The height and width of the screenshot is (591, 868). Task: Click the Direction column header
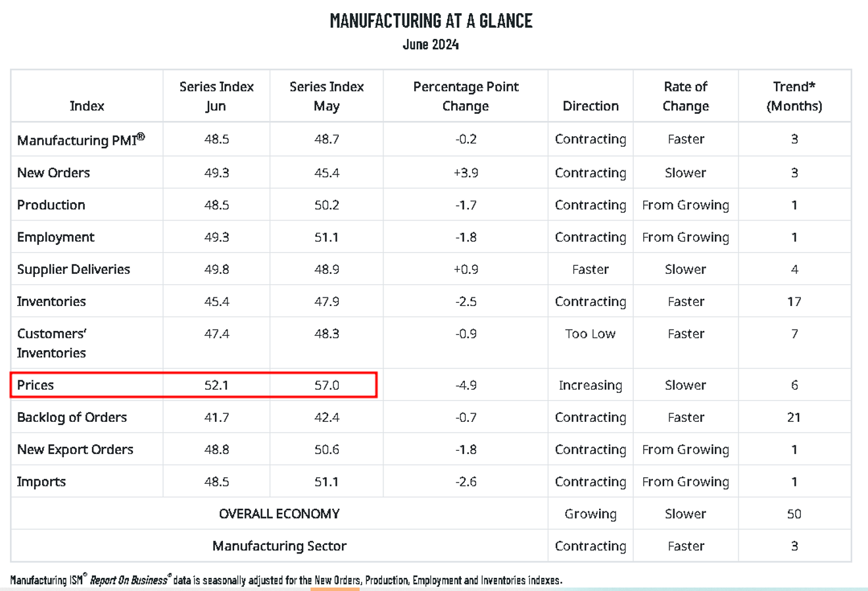click(591, 106)
